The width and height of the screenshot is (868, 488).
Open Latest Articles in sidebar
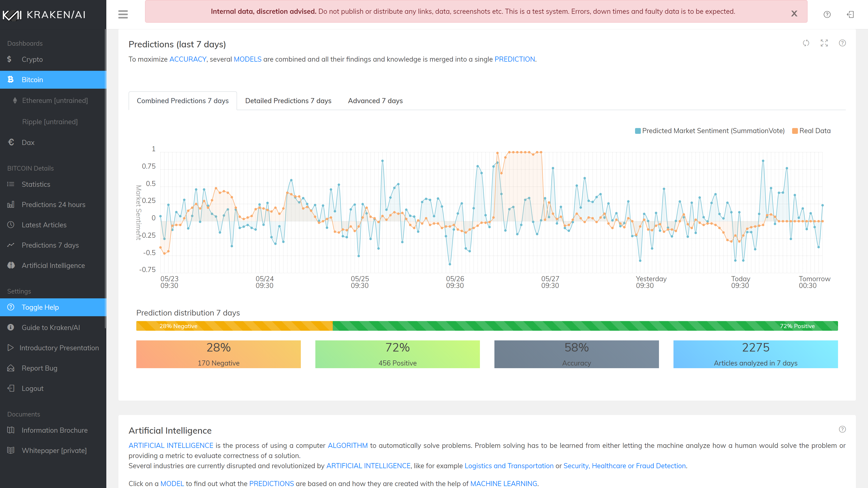[x=44, y=225]
